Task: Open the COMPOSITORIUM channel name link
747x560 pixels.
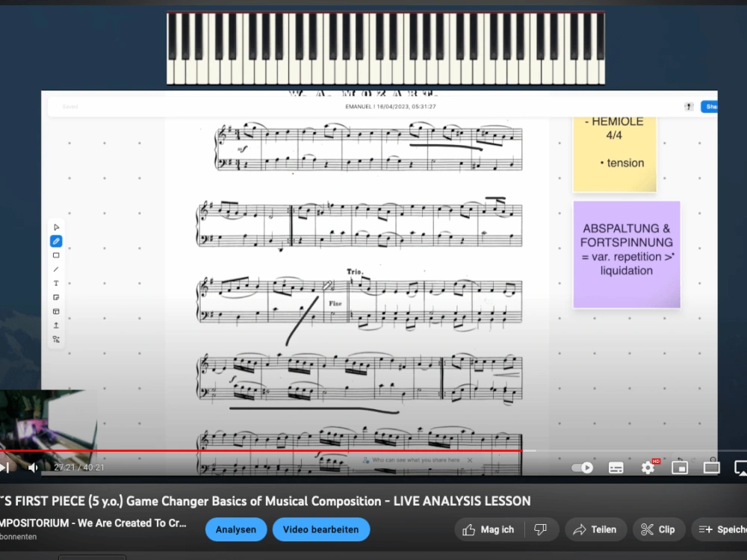Action: pos(93,523)
